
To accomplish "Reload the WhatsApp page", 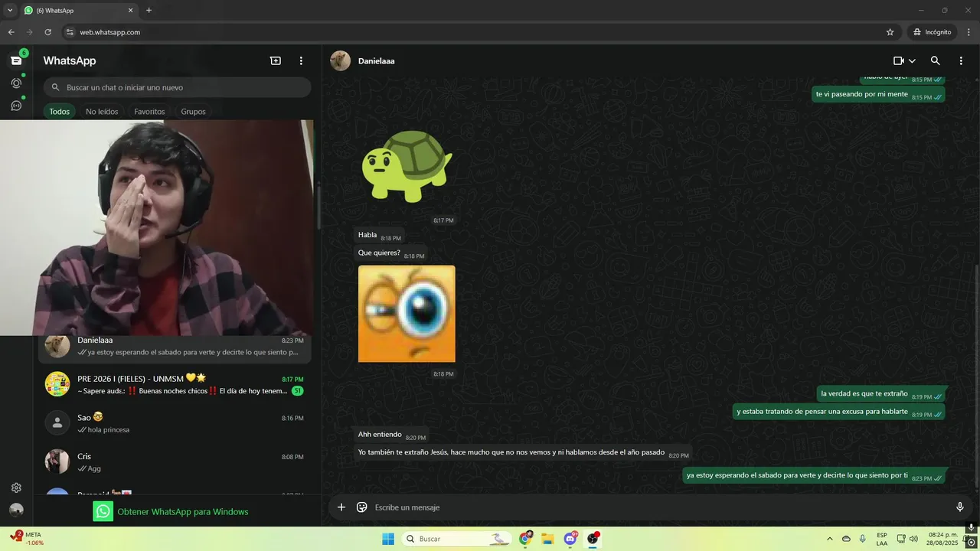I will click(x=47, y=32).
